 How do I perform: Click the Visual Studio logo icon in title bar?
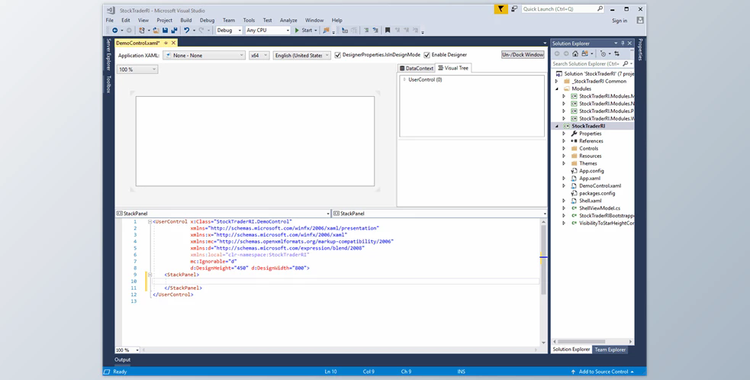point(110,10)
